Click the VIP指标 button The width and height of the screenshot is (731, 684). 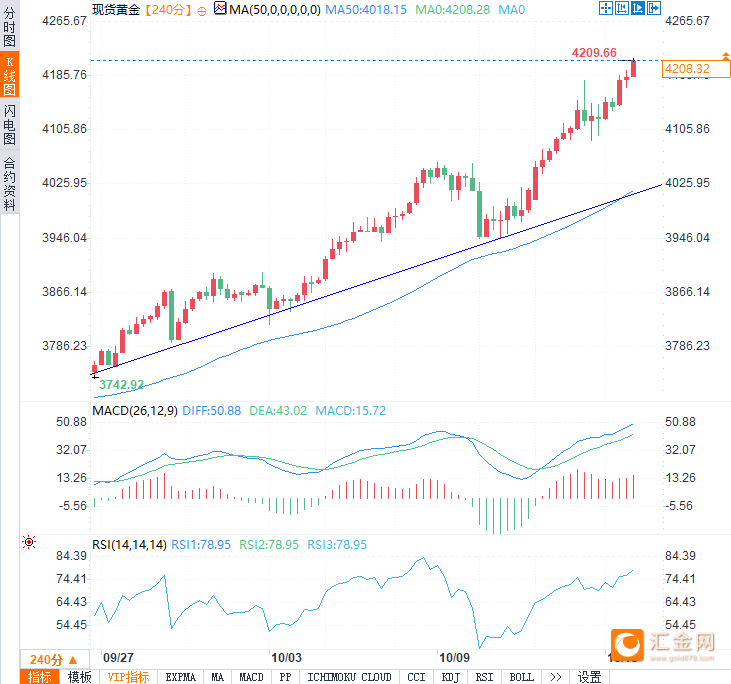128,677
